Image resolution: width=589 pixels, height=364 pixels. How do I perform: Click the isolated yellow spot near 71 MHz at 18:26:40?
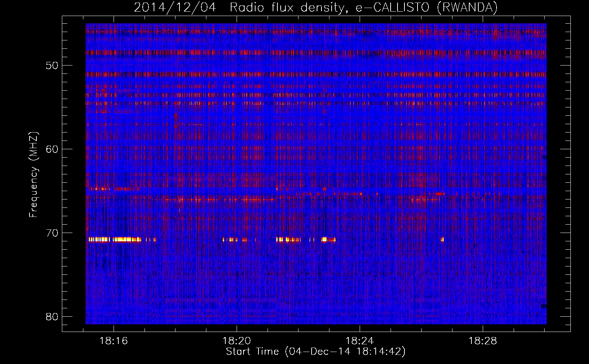click(442, 240)
